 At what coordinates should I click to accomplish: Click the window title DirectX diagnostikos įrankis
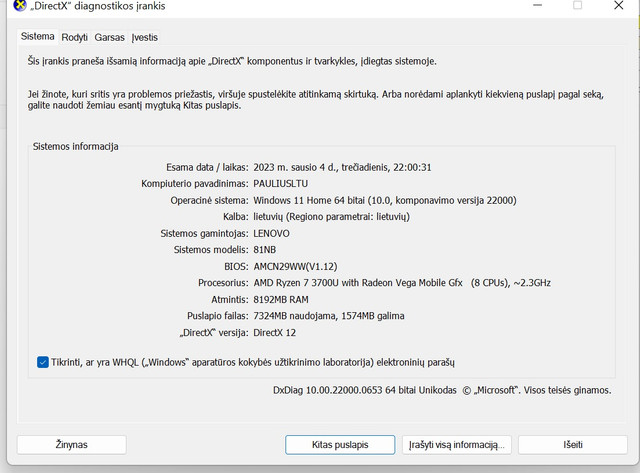coord(98,6)
